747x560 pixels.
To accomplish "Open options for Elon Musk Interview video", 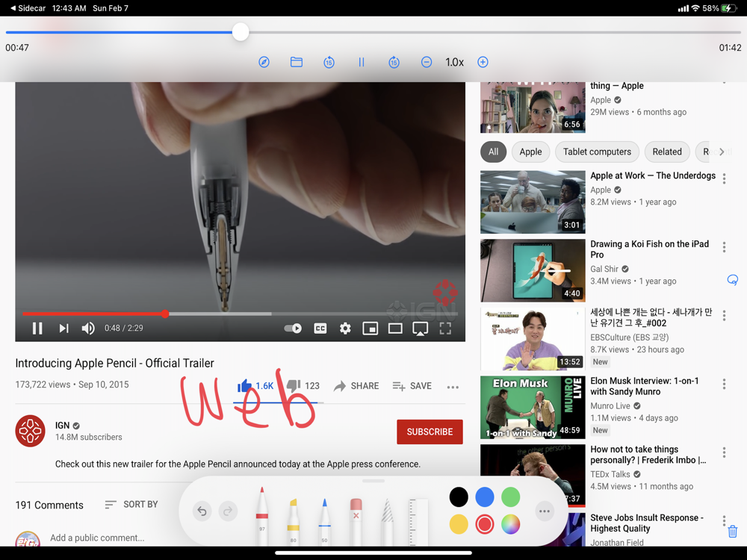I will pos(724,384).
